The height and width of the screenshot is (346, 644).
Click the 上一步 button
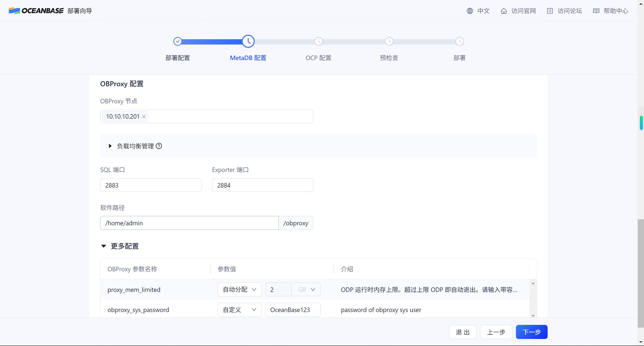point(496,332)
